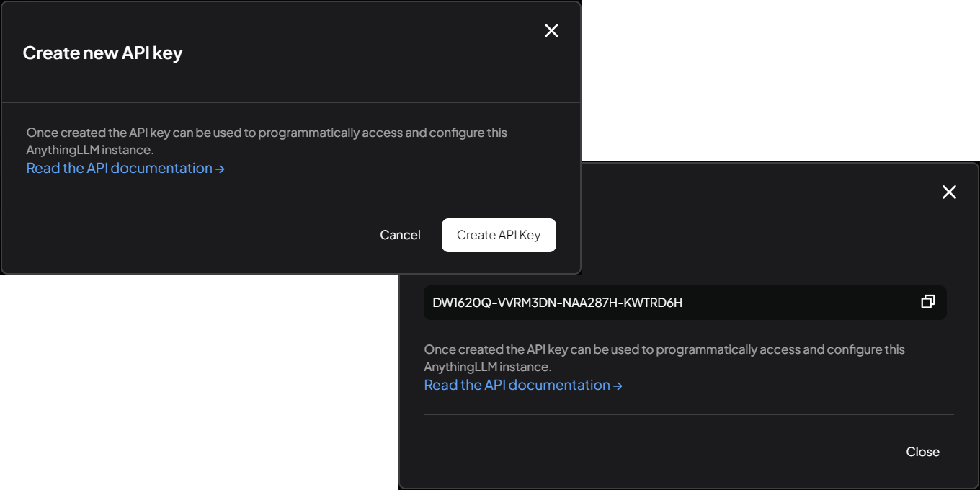Dismiss the generated key dialog with X
980x490 pixels.
point(949,192)
